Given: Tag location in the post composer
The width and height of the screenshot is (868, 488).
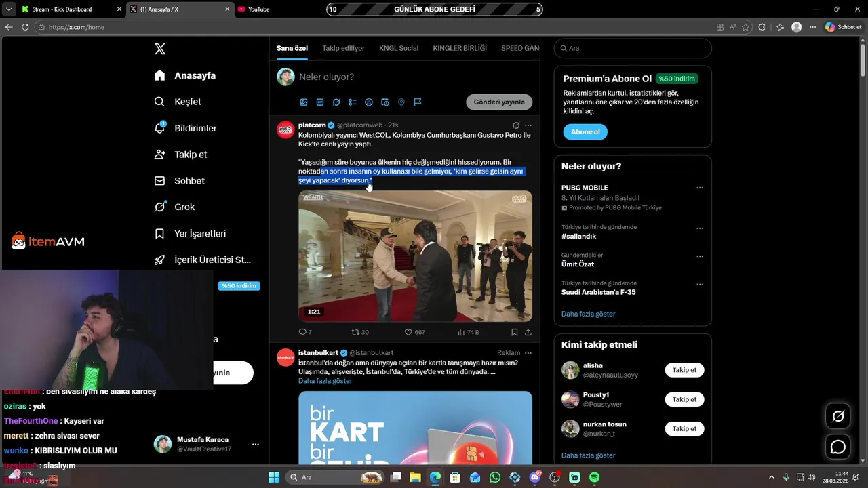Looking at the screenshot, I should (x=401, y=102).
